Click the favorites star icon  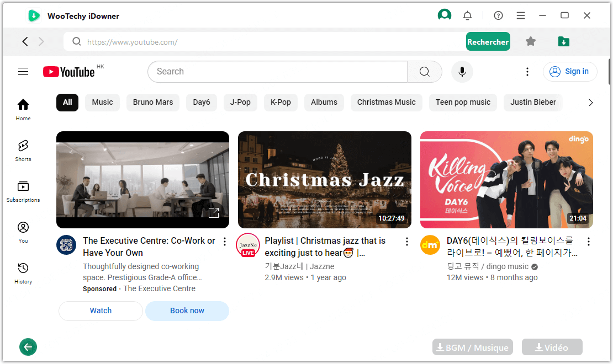coord(531,41)
